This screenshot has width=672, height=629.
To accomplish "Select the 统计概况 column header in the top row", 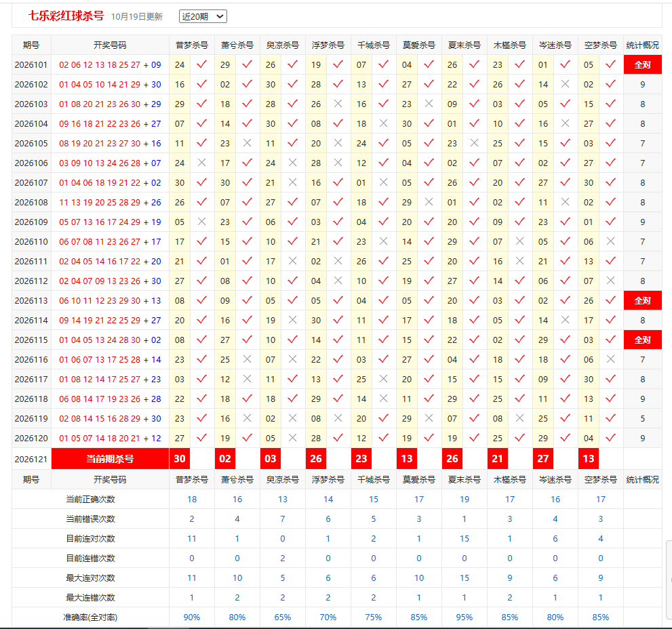I will [642, 45].
